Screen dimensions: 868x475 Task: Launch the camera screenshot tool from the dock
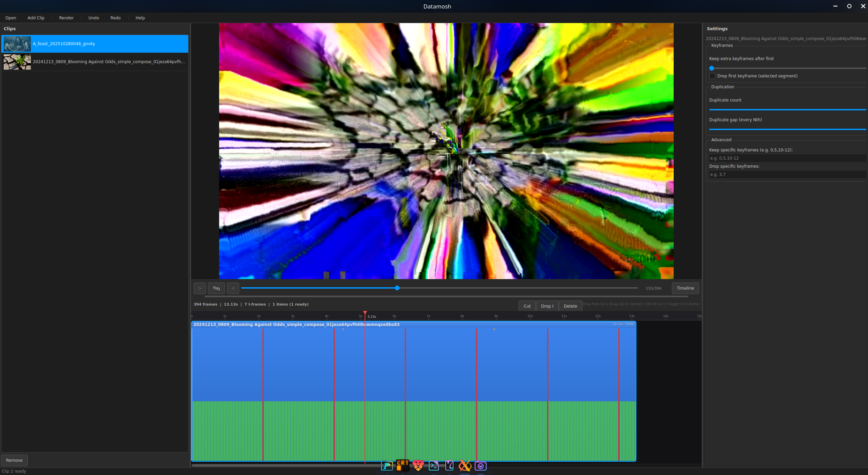(x=481, y=466)
